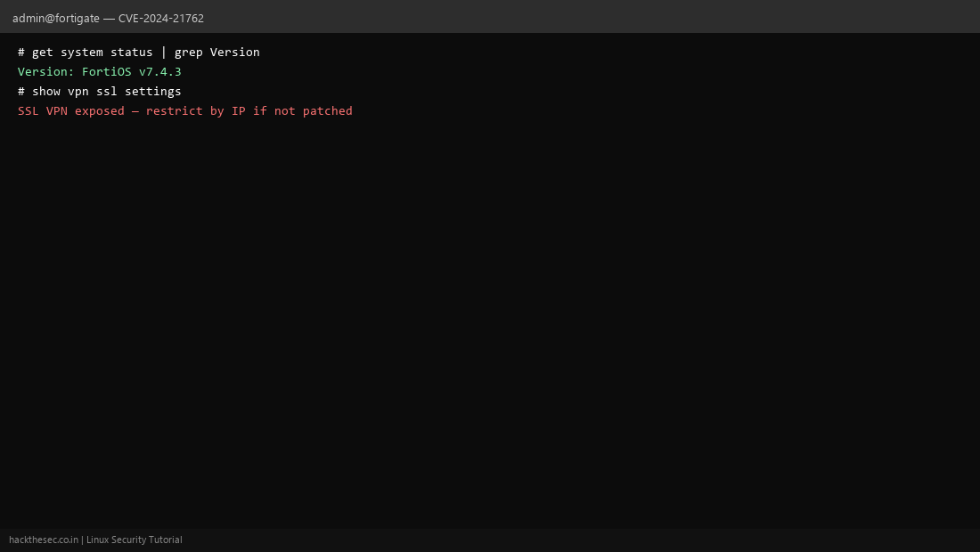Click the Linux Security Tutorial footer text
Viewport: 980px width, 552px height.
[x=135, y=540]
